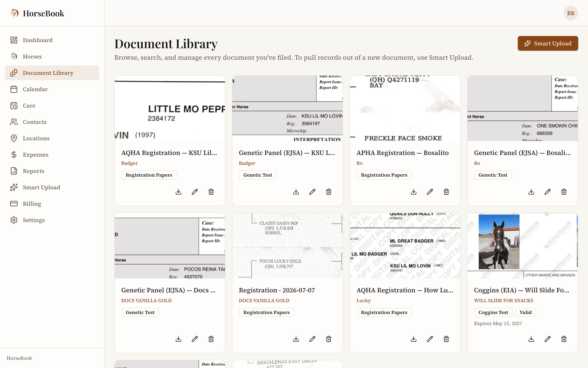Delete the APHA Registration Bosalito document
Image resolution: width=588 pixels, height=368 pixels.
pos(446,192)
